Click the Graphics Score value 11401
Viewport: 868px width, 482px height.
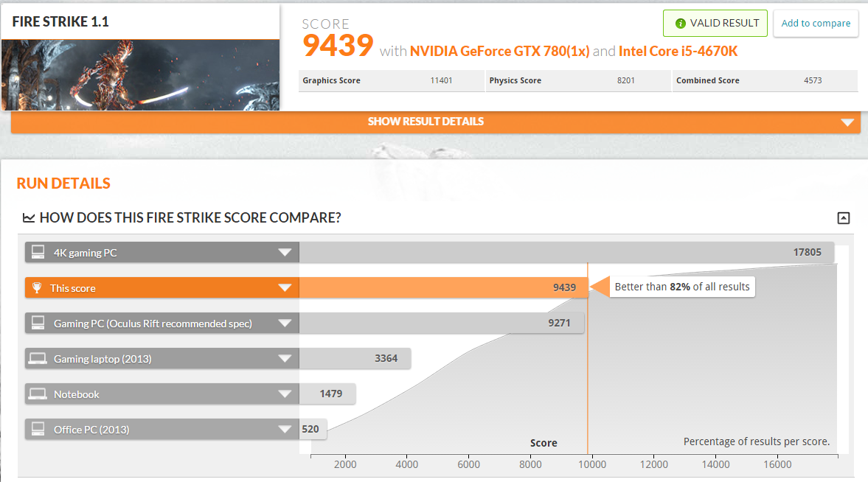pos(441,80)
